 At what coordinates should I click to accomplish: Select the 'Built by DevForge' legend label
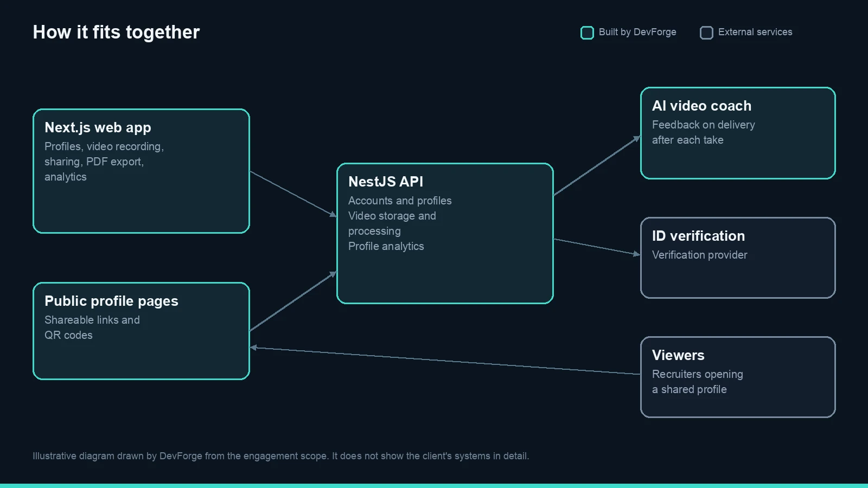637,32
